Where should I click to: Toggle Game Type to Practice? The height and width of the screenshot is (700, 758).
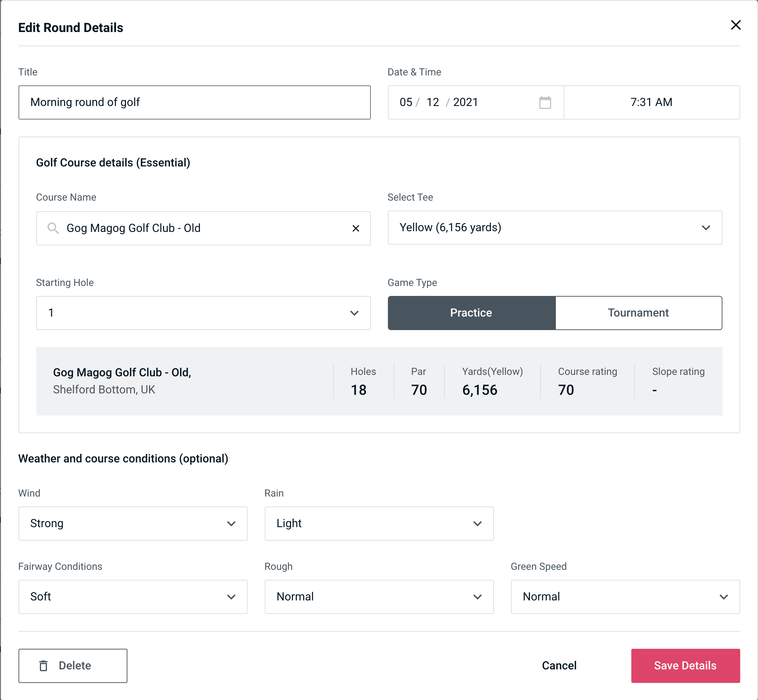pyautogui.click(x=471, y=313)
